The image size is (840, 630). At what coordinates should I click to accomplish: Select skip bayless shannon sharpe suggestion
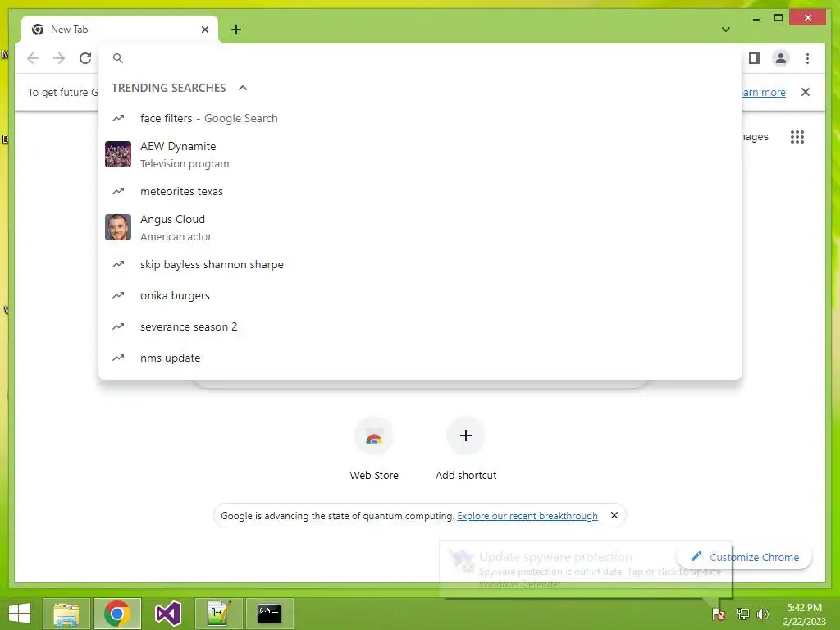tap(420, 264)
